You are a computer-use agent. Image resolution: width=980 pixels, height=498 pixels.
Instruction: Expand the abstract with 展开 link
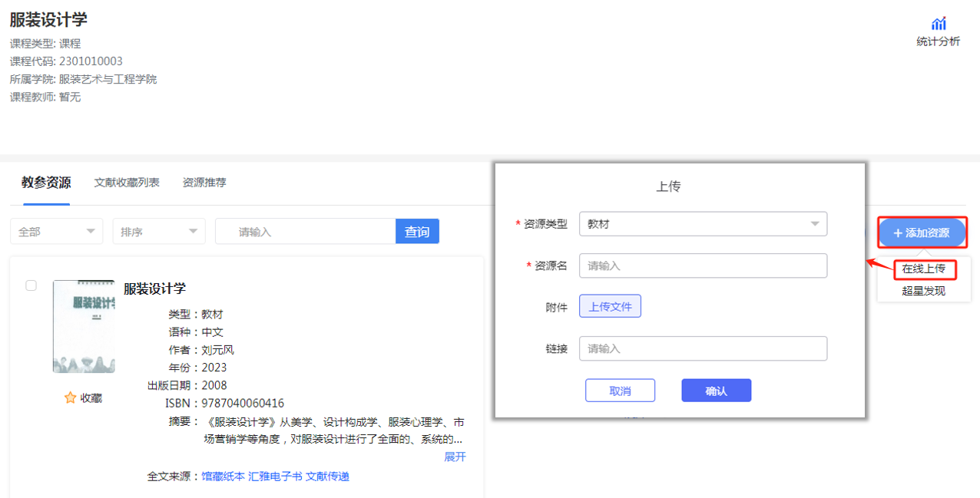pyautogui.click(x=453, y=456)
